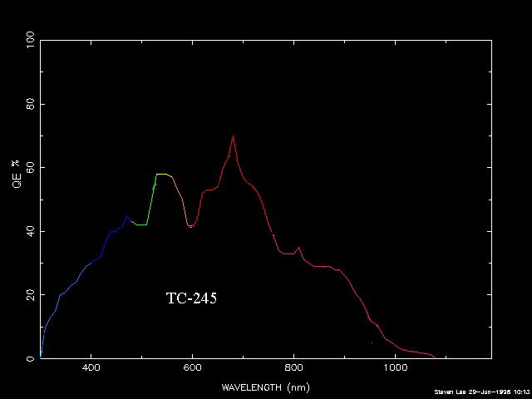Click the 600 tick label on x-axis
532x399 pixels.
coord(193,368)
